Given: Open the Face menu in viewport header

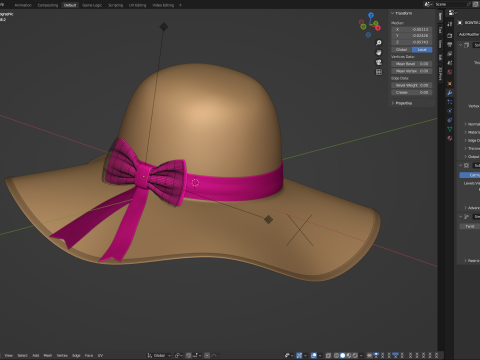Looking at the screenshot, I should click(89, 355).
